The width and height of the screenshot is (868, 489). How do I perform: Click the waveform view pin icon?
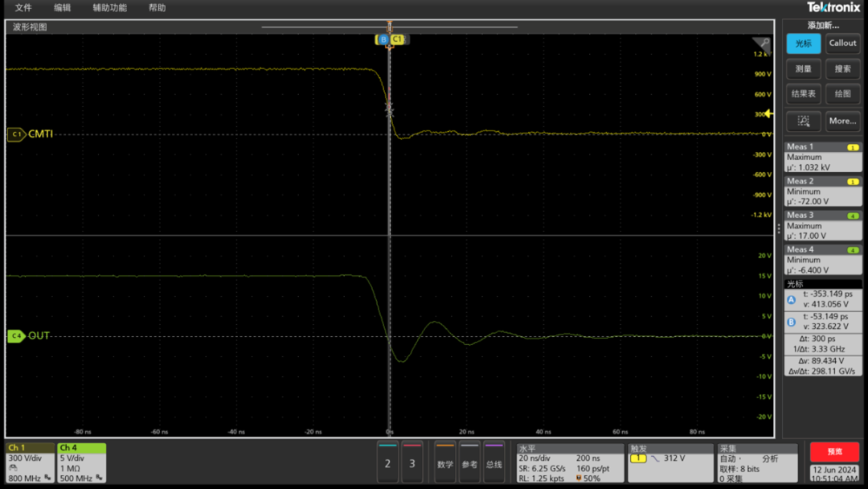[760, 43]
